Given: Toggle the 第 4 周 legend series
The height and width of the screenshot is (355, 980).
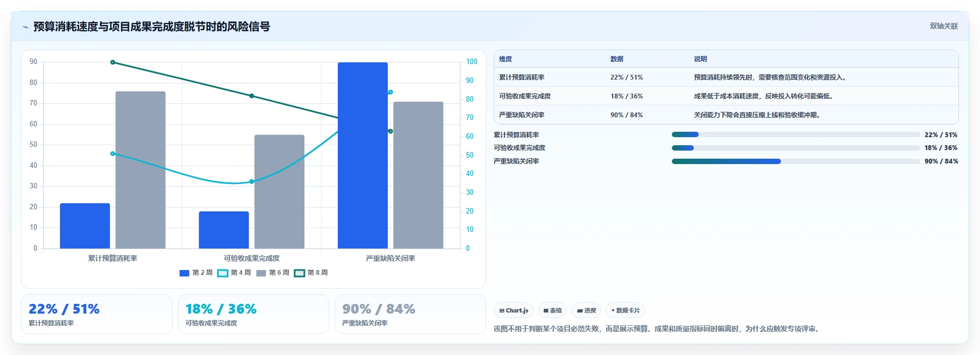Looking at the screenshot, I should click(x=234, y=273).
